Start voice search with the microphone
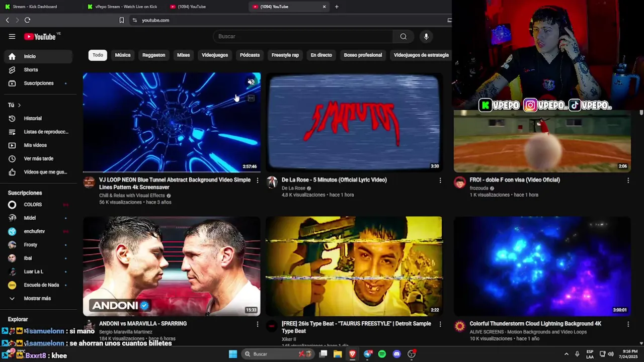644x362 pixels. (x=426, y=36)
